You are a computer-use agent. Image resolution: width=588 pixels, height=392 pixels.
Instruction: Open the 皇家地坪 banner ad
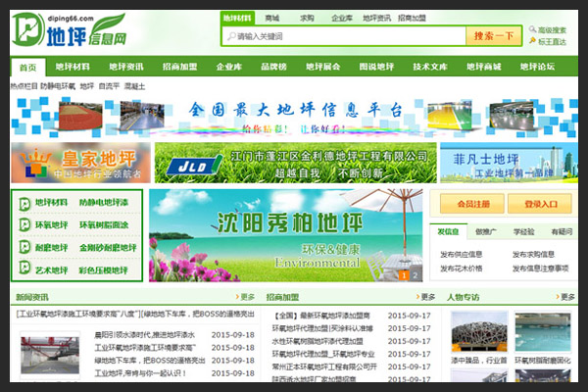coord(81,163)
